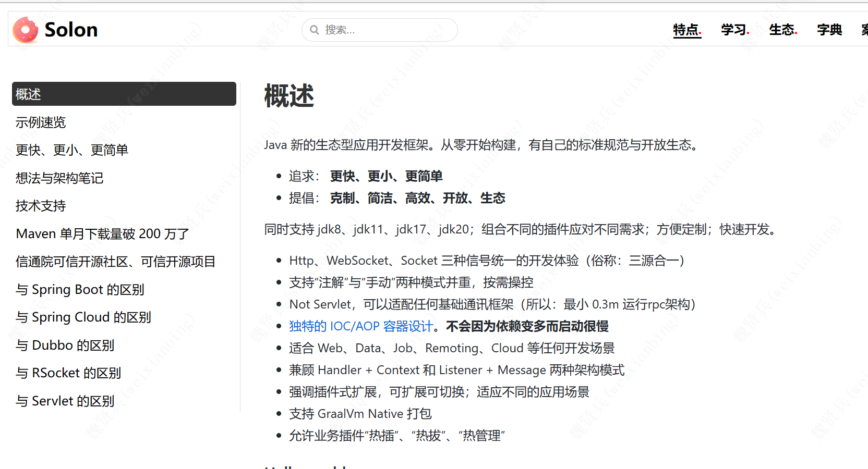Click the Solon donut logo icon
This screenshot has height=469, width=868.
tap(26, 30)
